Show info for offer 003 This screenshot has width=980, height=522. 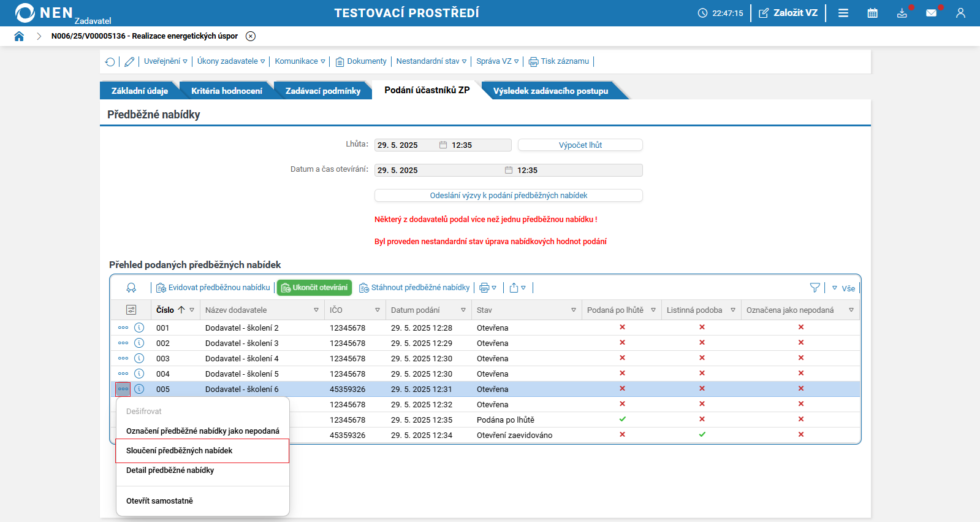[x=139, y=358]
